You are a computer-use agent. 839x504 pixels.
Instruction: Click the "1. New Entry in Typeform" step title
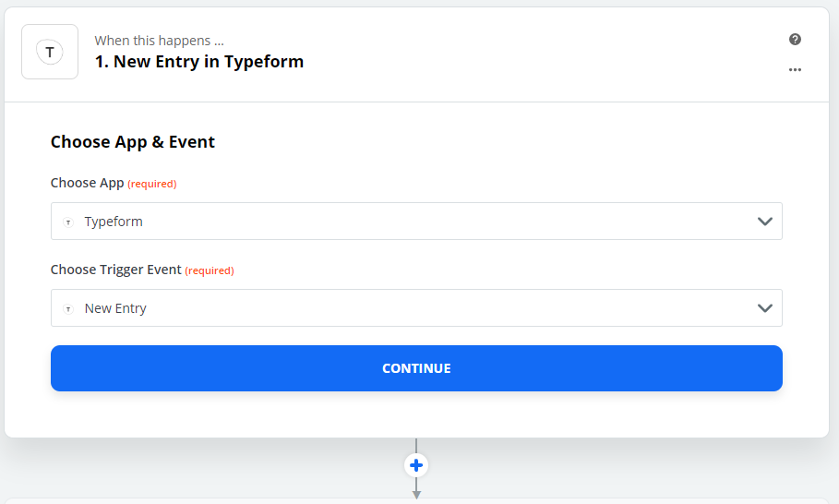199,62
